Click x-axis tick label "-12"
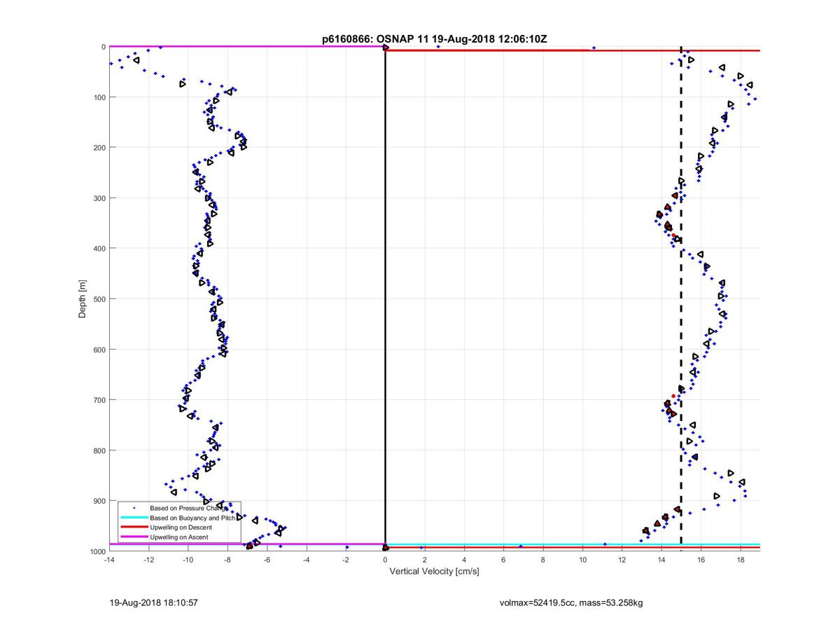The image size is (840, 620). point(148,560)
